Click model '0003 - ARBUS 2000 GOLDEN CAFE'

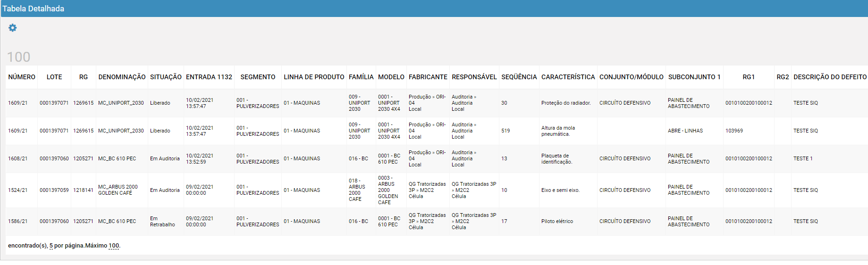[x=388, y=190]
